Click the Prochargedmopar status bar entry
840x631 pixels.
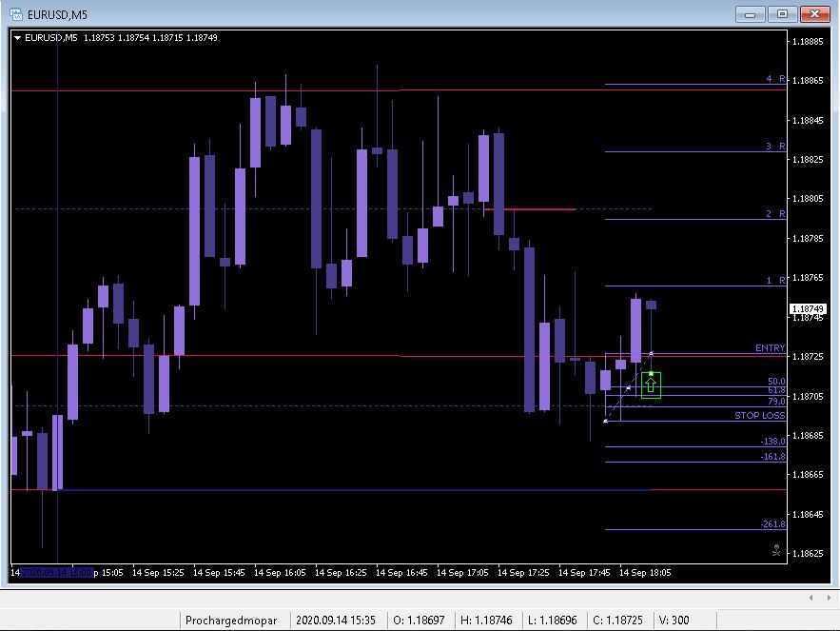click(231, 621)
